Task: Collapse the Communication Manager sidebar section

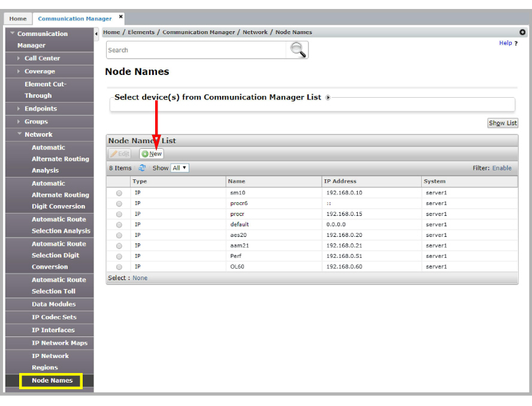Action: 13,34
